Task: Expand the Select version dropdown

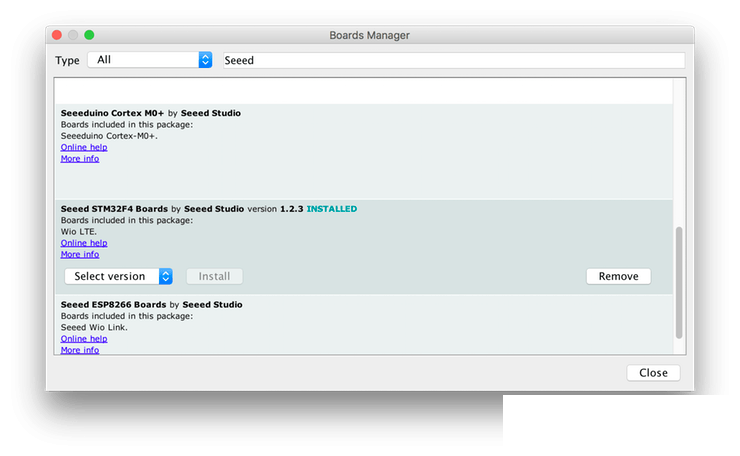Action: [x=118, y=276]
